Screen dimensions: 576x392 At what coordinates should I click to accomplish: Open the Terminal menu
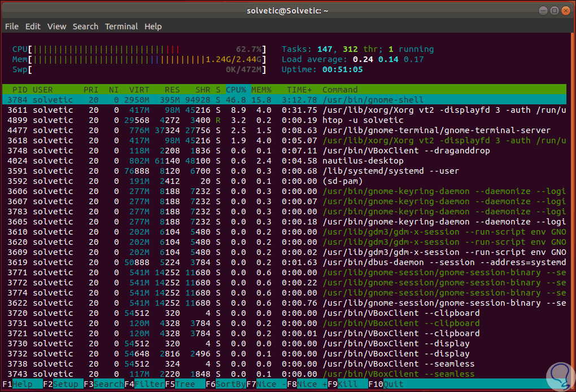coord(121,27)
